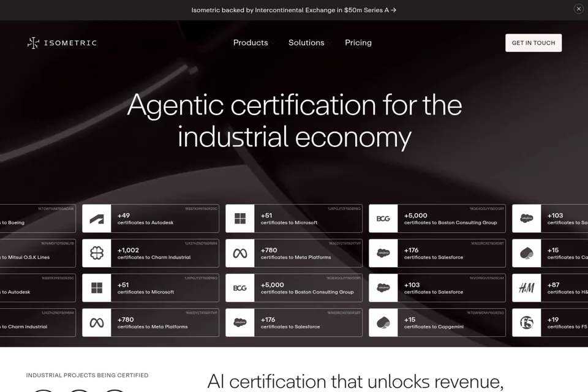Click the F5 logo icon
Image resolution: width=588 pixels, height=392 pixels.
click(x=527, y=323)
